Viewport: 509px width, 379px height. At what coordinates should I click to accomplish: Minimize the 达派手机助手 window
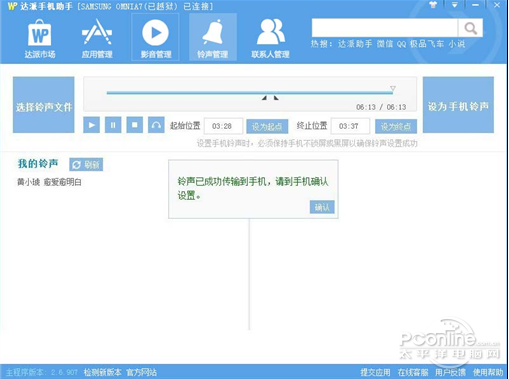tap(475, 5)
